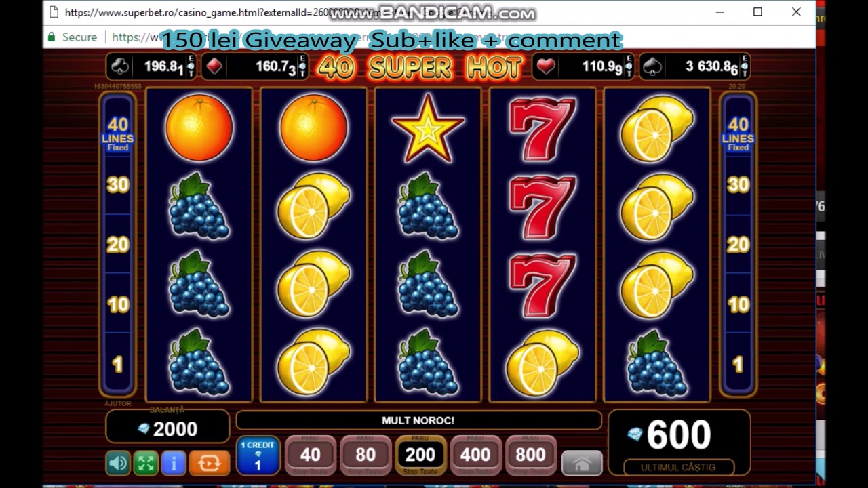Place the 800 bet
Image resolution: width=868 pixels, height=488 pixels.
click(530, 455)
